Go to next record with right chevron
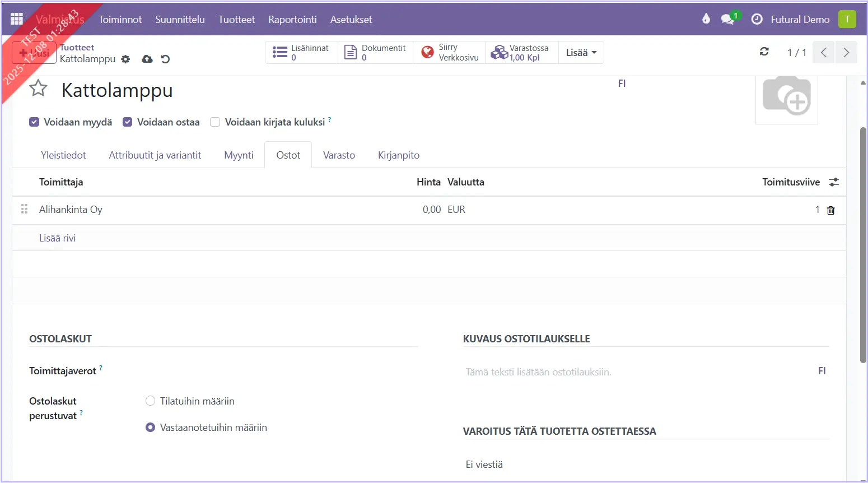Image resolution: width=868 pixels, height=483 pixels. [x=846, y=52]
